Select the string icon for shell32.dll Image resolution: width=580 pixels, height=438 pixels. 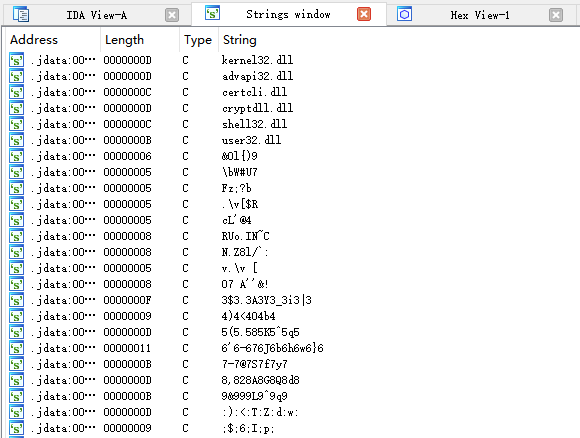coord(17,124)
